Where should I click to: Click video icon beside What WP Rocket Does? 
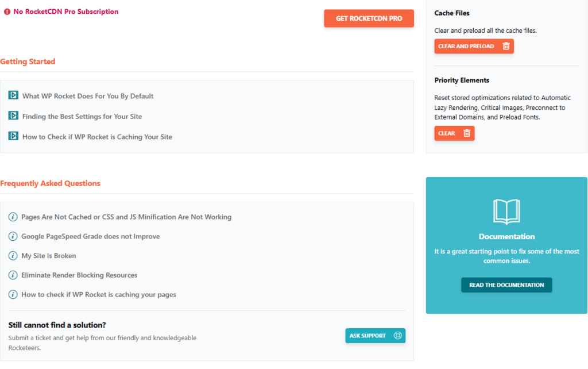[x=13, y=95]
